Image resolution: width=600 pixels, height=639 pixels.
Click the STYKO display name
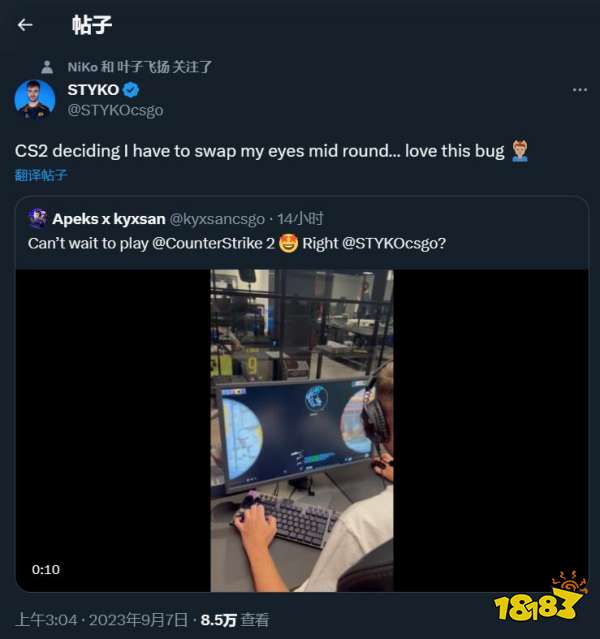(x=93, y=90)
